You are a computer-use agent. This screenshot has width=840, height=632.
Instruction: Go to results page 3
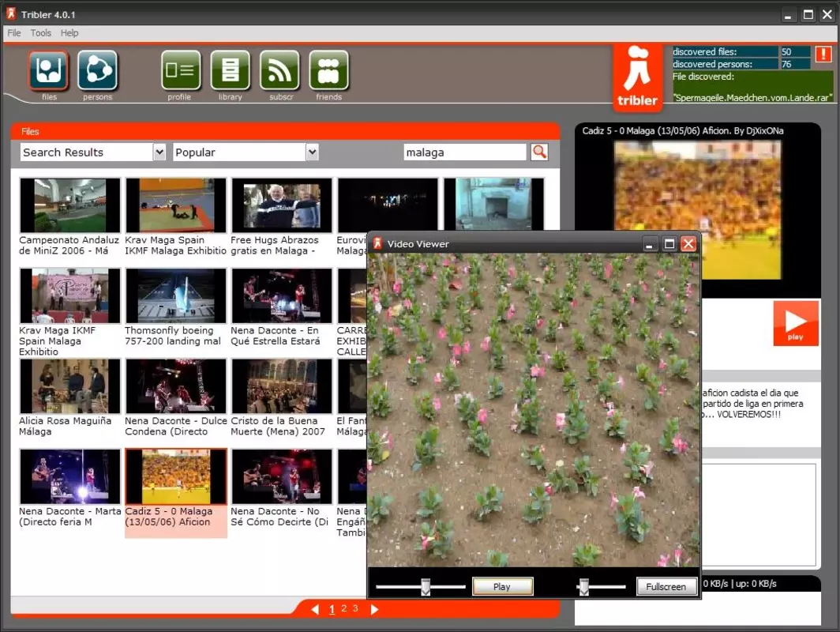(355, 608)
